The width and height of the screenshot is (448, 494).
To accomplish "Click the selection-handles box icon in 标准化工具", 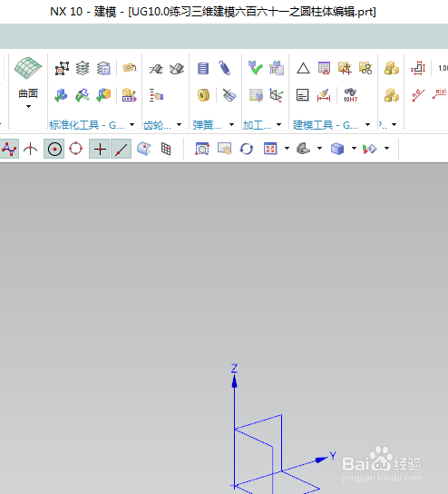I will (62, 68).
